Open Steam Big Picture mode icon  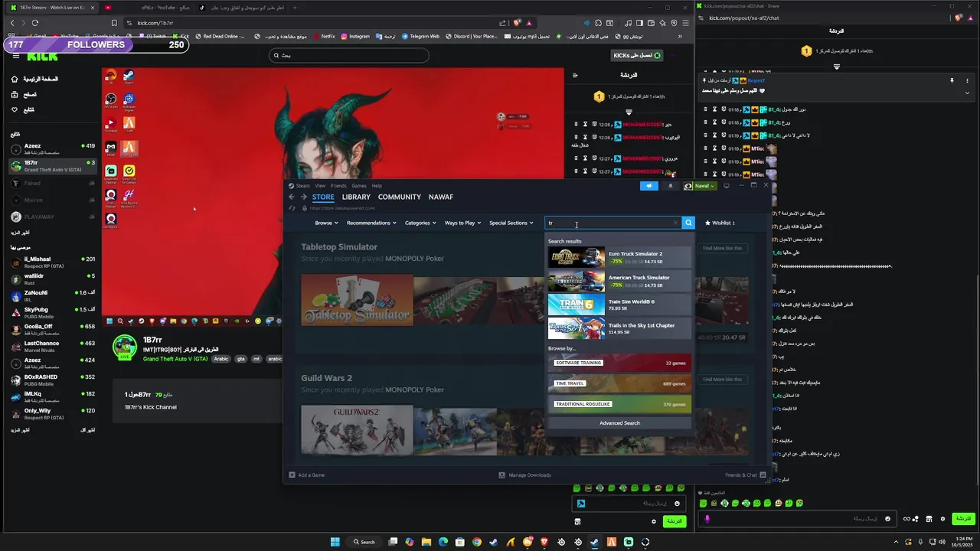point(727,186)
